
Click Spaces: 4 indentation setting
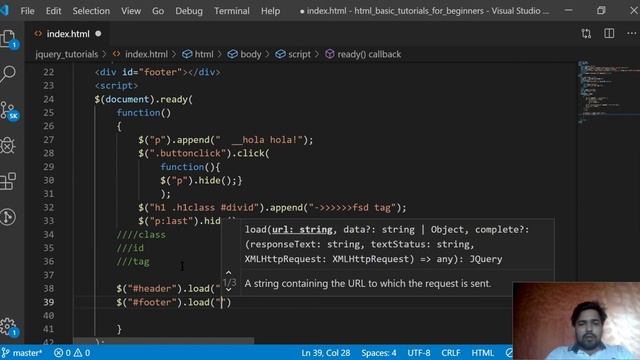pyautogui.click(x=379, y=353)
